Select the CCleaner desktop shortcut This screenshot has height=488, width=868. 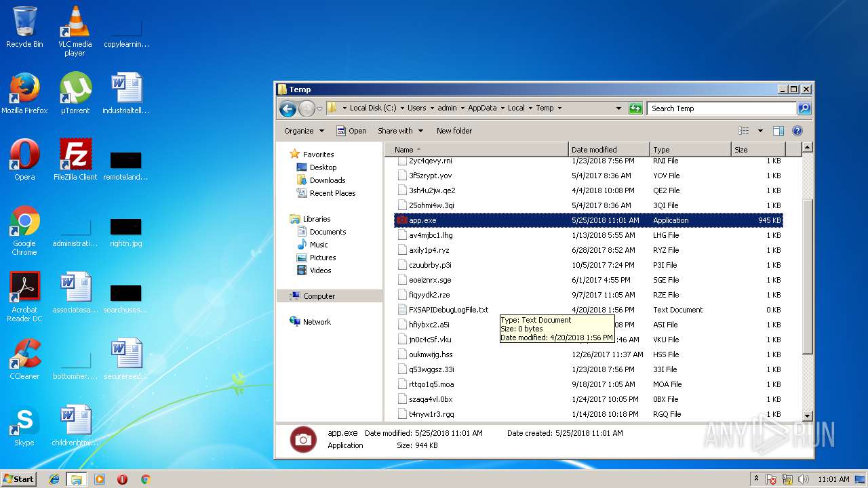pos(24,359)
